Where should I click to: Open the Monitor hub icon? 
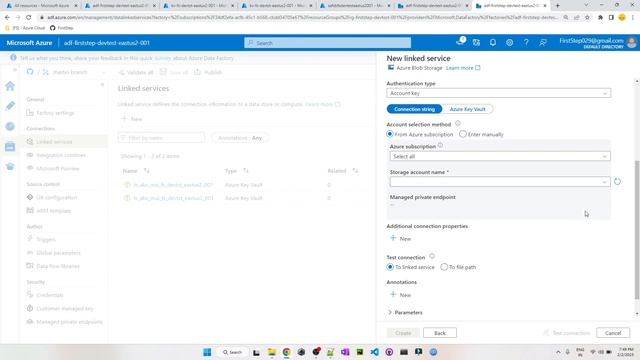(x=10, y=127)
